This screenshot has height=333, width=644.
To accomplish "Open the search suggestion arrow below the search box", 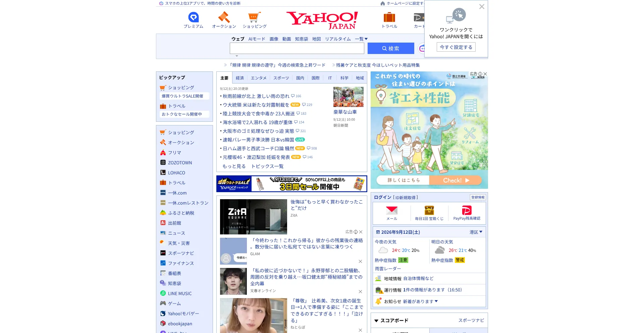I will tap(237, 56).
